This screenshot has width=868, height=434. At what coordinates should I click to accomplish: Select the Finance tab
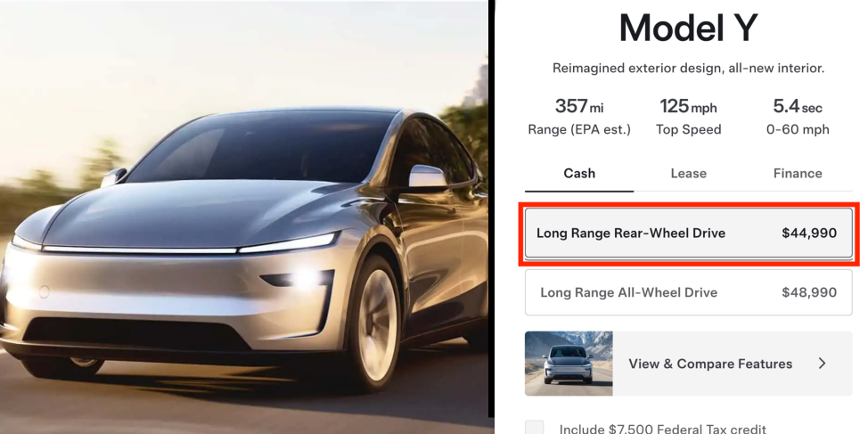tap(797, 174)
